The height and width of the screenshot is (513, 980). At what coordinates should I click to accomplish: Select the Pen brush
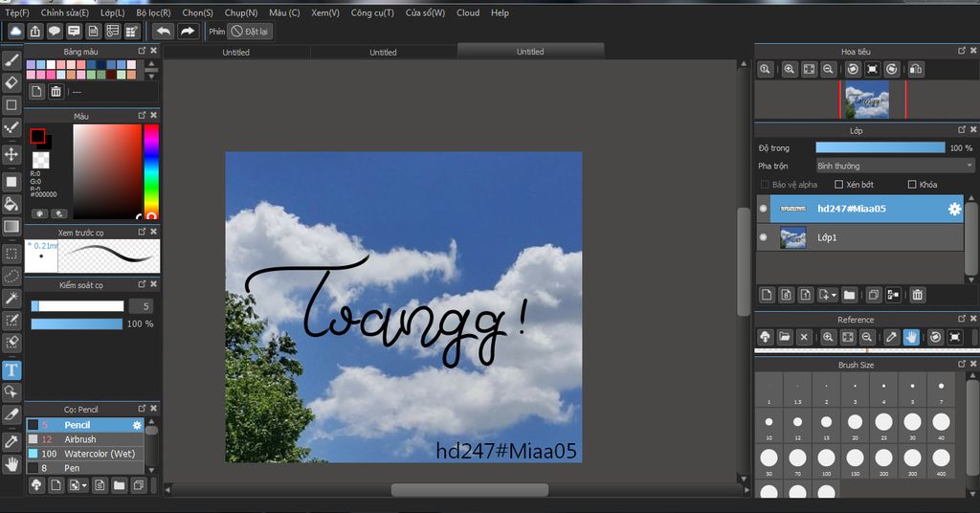click(x=85, y=468)
